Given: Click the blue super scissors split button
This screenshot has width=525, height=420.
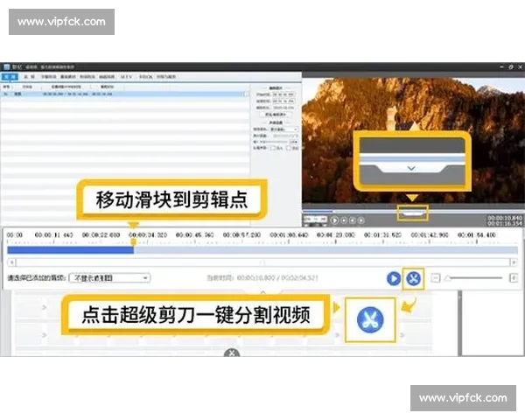Looking at the screenshot, I should [414, 278].
